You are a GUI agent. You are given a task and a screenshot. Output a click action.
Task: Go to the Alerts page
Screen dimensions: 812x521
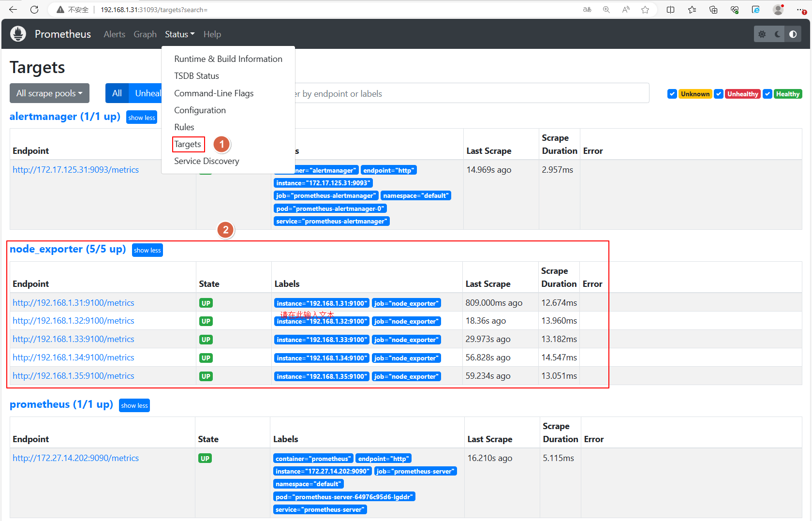pyautogui.click(x=115, y=34)
